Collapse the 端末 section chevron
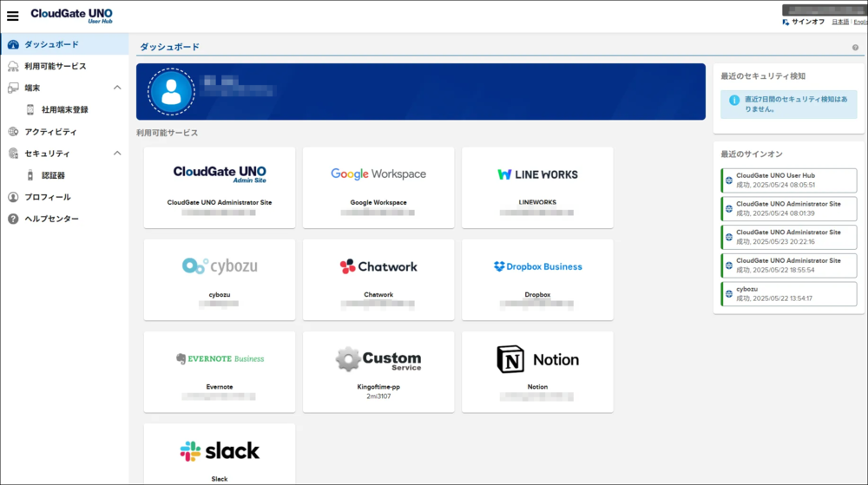 (117, 88)
